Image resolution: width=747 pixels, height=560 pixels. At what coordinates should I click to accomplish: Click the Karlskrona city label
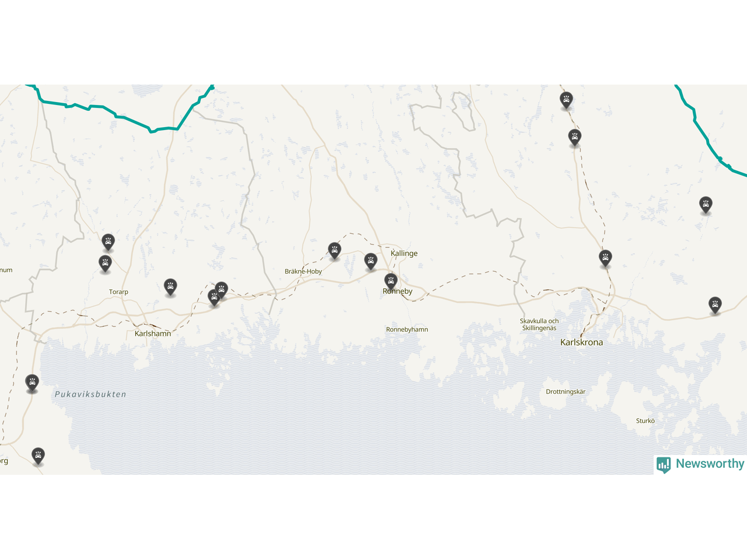(581, 342)
